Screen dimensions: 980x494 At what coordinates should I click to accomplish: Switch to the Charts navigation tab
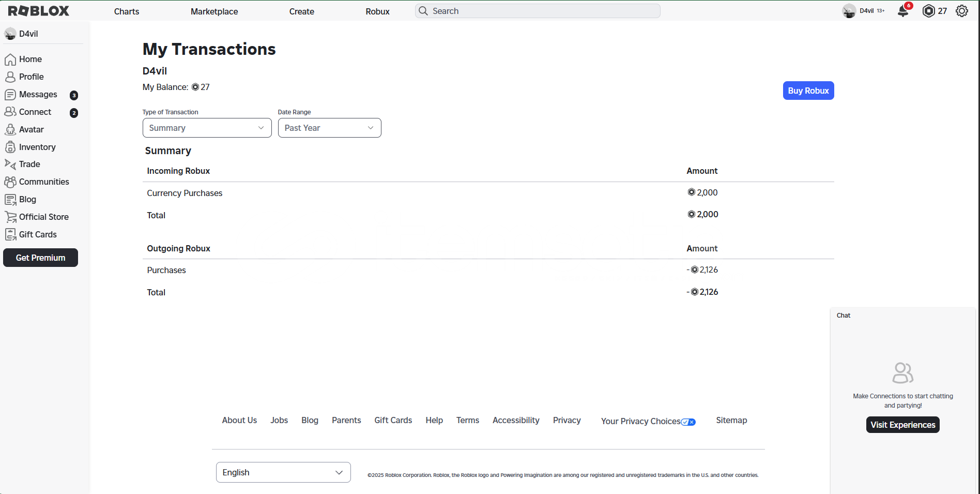click(x=127, y=11)
